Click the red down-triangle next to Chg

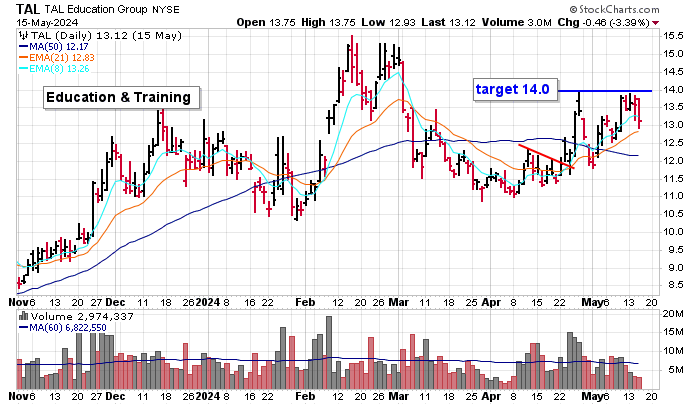click(655, 23)
